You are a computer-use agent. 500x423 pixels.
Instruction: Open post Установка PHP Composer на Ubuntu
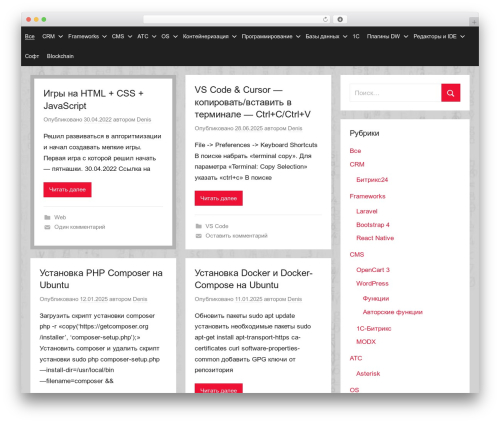coord(101,279)
